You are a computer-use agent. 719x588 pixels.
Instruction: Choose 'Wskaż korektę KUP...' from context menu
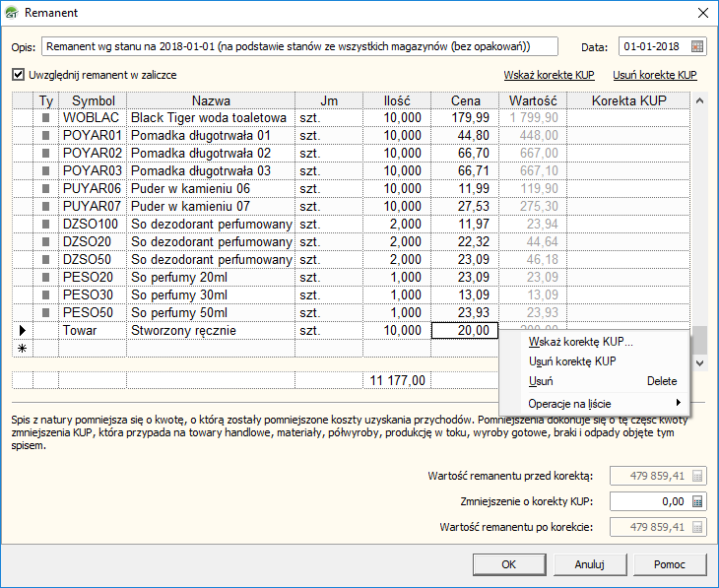tap(581, 343)
